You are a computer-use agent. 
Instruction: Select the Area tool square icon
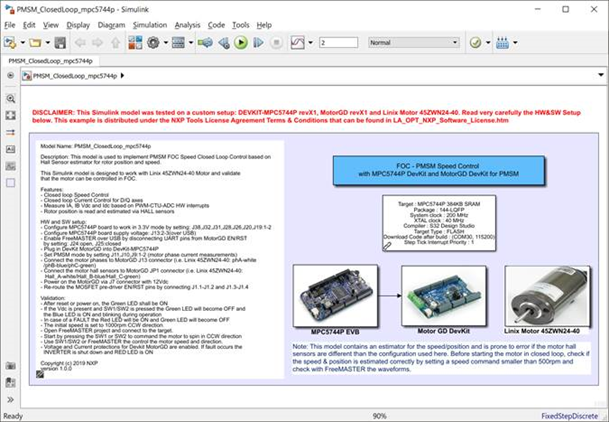pos(10,183)
